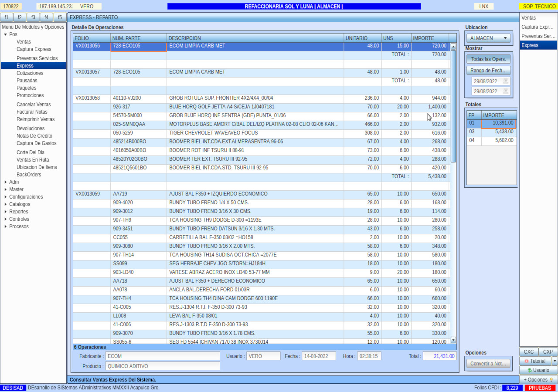
Task: Open Preventas Servicios in the menu tree
Action: [37, 58]
